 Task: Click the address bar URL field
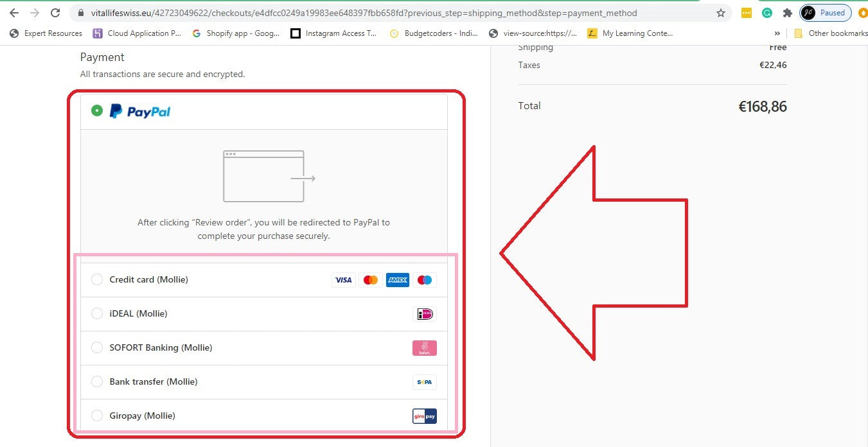385,13
